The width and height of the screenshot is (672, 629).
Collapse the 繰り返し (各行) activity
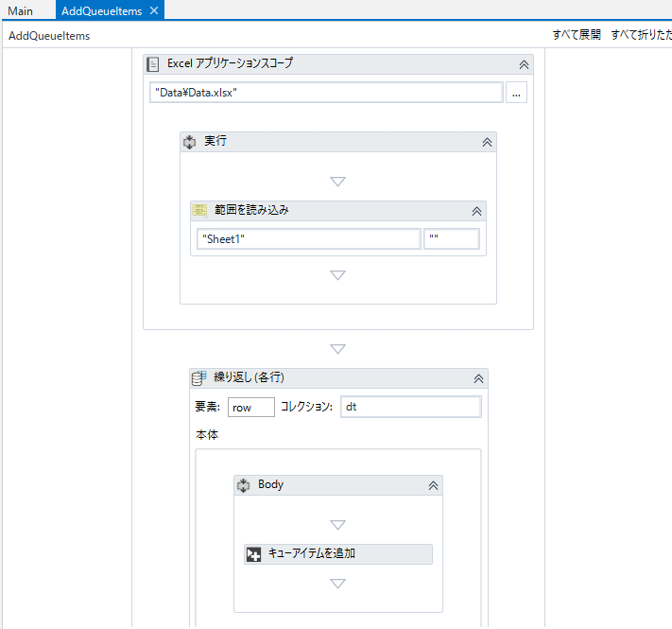478,378
